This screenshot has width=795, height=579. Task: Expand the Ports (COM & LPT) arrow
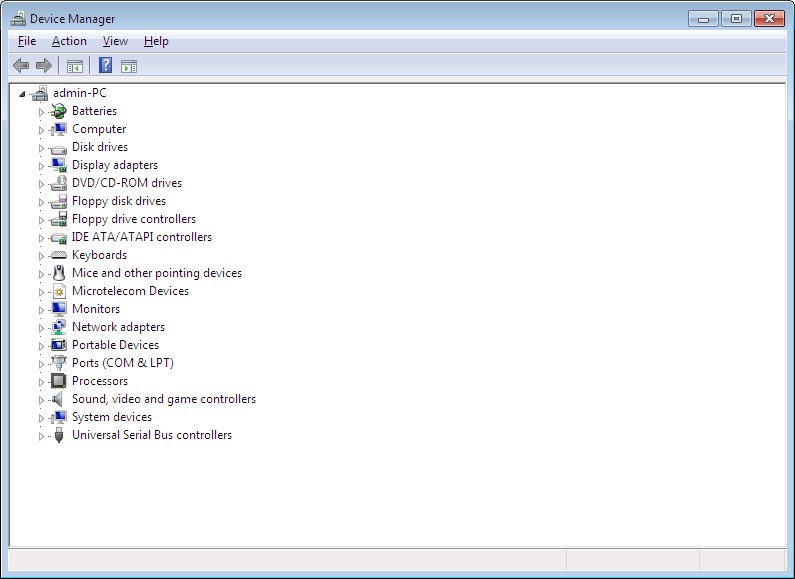point(42,364)
